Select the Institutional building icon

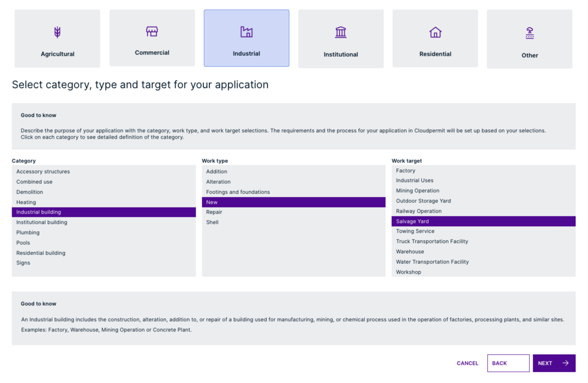pyautogui.click(x=341, y=32)
